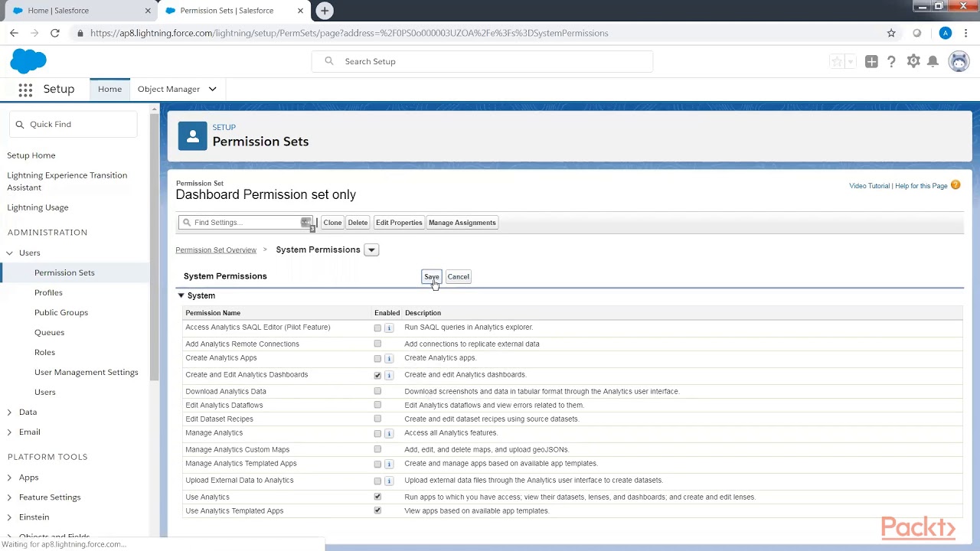Open the Help question mark icon
This screenshot has width=980, height=551.
click(891, 62)
